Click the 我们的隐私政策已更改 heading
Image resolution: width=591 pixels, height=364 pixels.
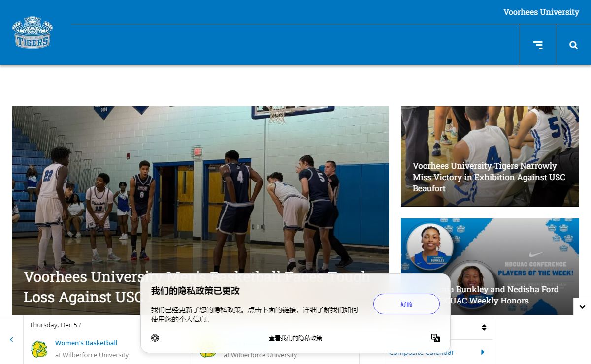[196, 291]
